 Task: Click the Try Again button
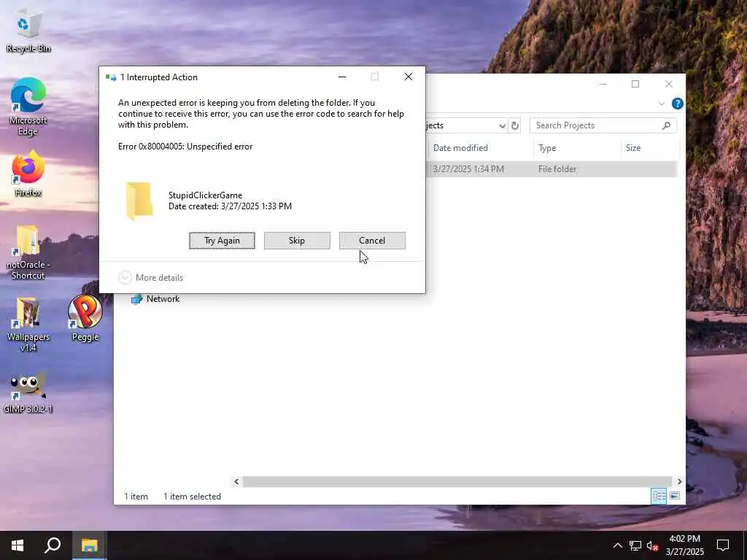[x=222, y=241]
